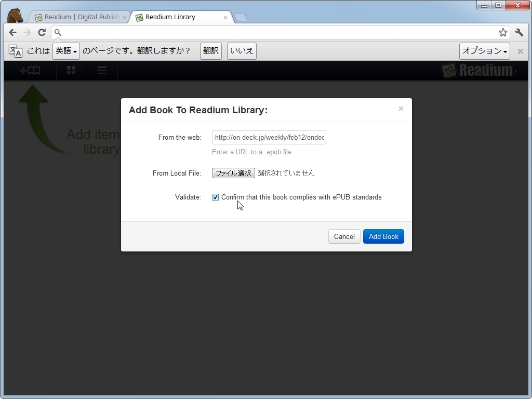The width and height of the screenshot is (532, 399).
Task: Click the 'Confirm that this book complies' label
Action: pos(301,197)
